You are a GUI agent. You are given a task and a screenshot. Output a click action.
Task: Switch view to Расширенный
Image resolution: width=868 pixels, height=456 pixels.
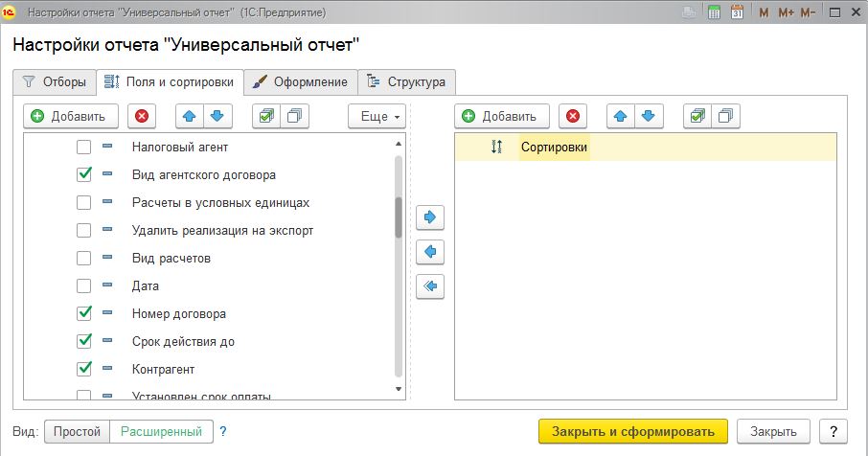coord(161,431)
